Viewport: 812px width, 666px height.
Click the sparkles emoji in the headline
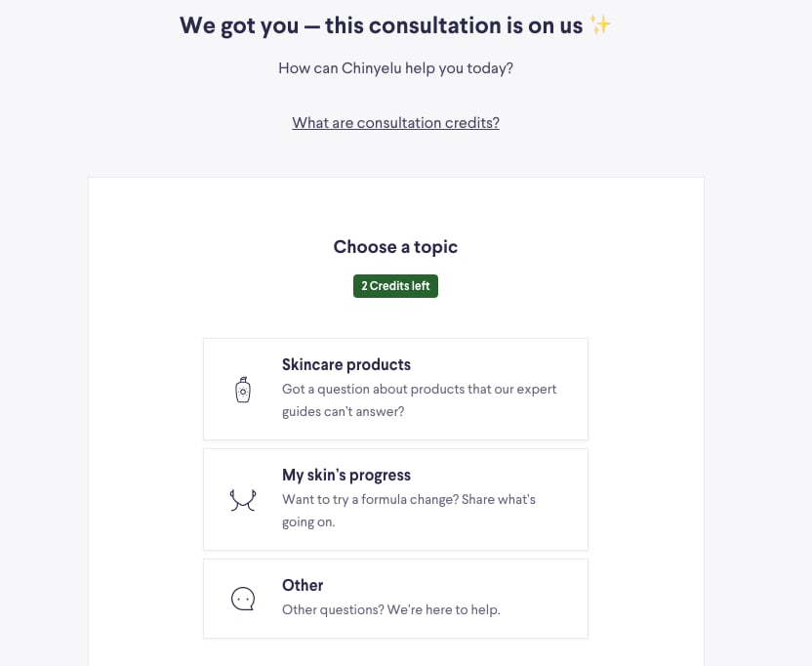click(600, 25)
